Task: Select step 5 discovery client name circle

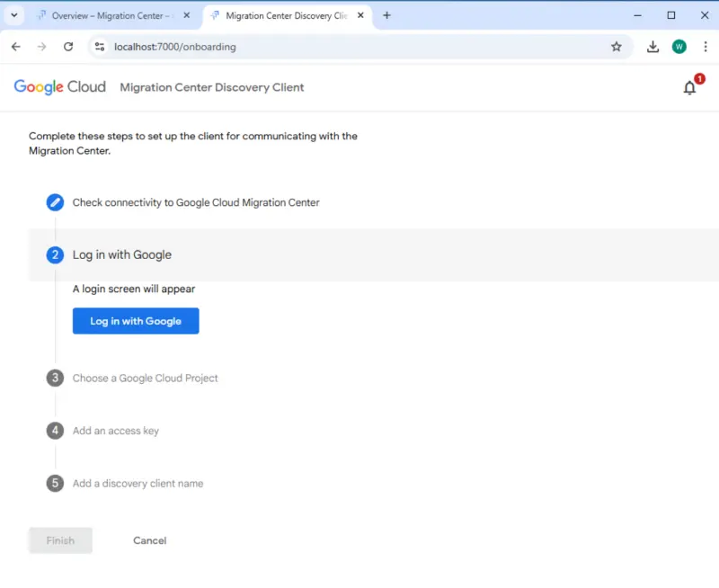Action: (55, 483)
